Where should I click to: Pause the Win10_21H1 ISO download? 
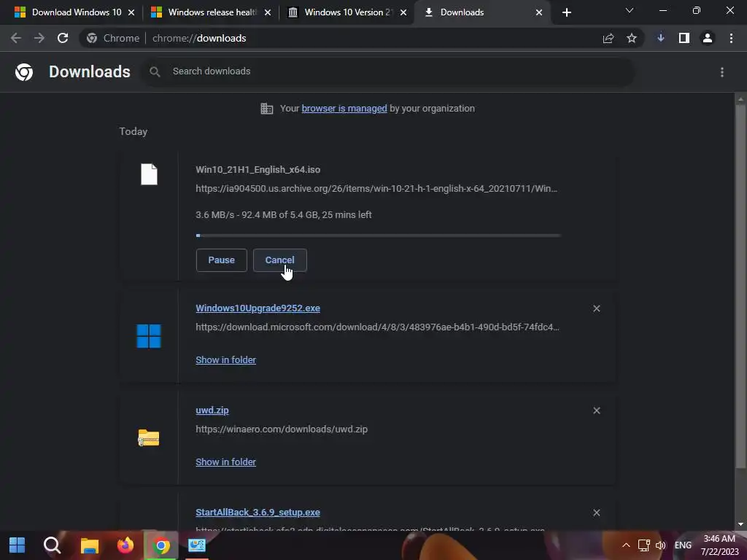click(x=222, y=260)
